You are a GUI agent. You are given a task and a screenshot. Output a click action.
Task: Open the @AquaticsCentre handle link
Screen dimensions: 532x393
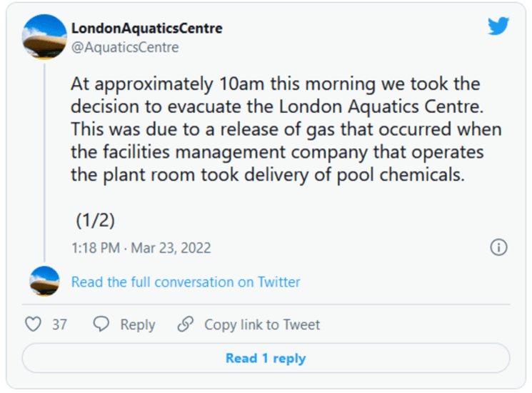[125, 47]
